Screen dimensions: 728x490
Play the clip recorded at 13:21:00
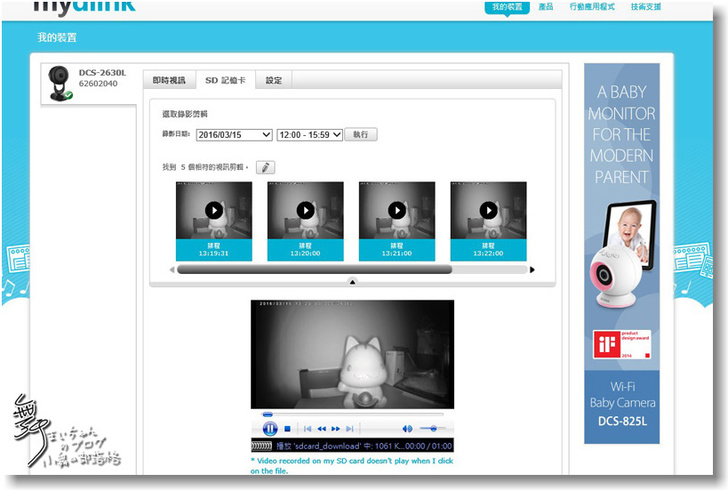pos(397,210)
